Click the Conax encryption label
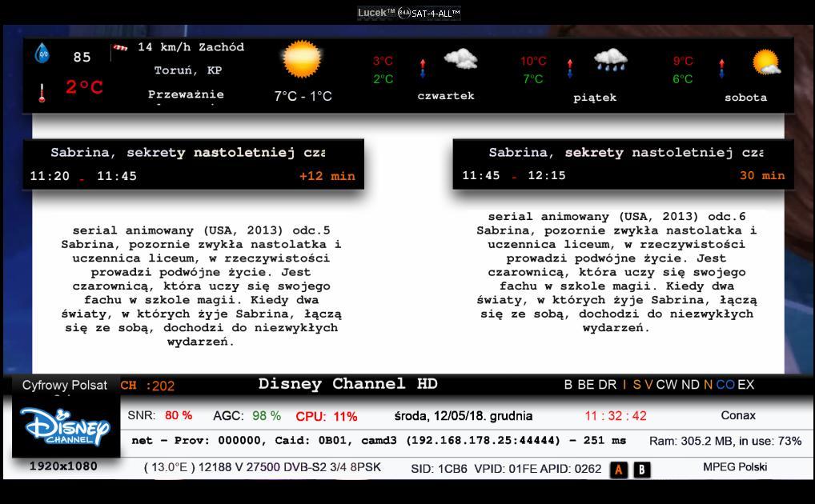 pyautogui.click(x=738, y=416)
